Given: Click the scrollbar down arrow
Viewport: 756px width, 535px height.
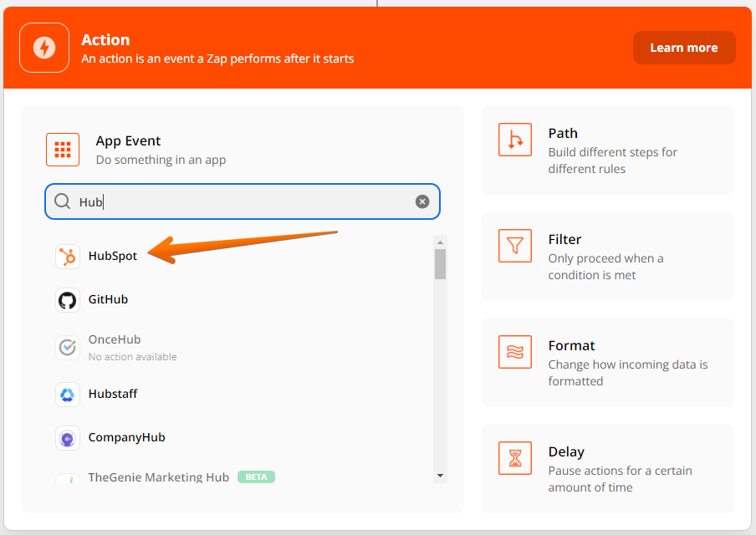Looking at the screenshot, I should (x=440, y=476).
